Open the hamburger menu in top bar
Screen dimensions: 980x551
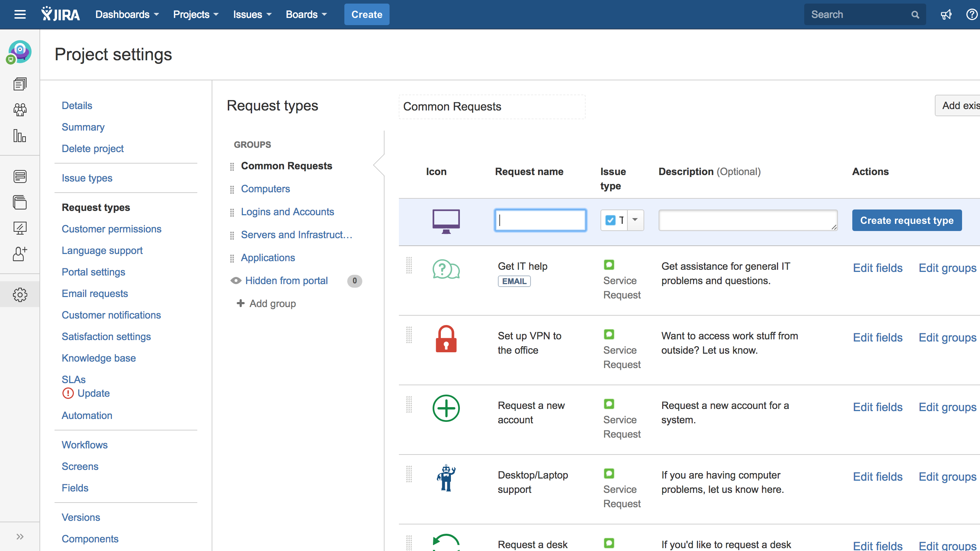click(x=20, y=14)
